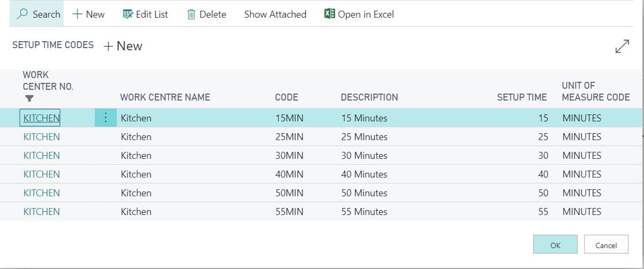This screenshot has width=644, height=269.
Task: Expand the page with the diagonal arrows icon
Action: (x=622, y=47)
